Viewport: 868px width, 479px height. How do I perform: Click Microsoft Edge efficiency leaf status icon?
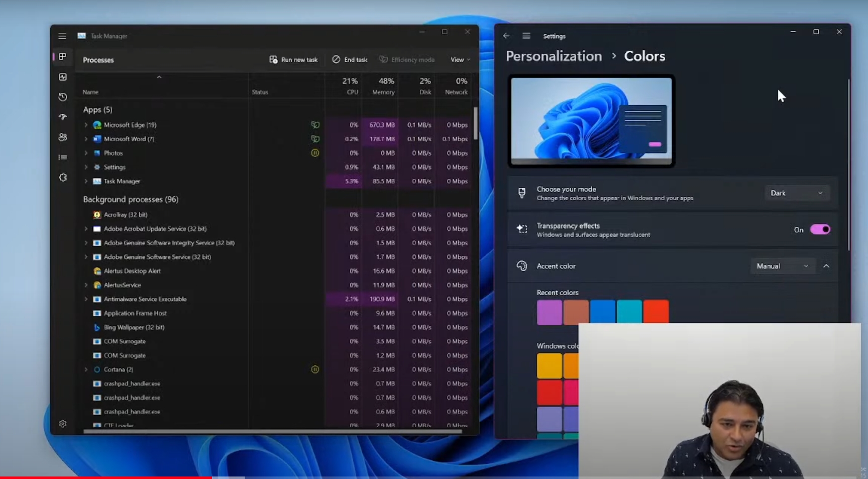click(x=315, y=125)
